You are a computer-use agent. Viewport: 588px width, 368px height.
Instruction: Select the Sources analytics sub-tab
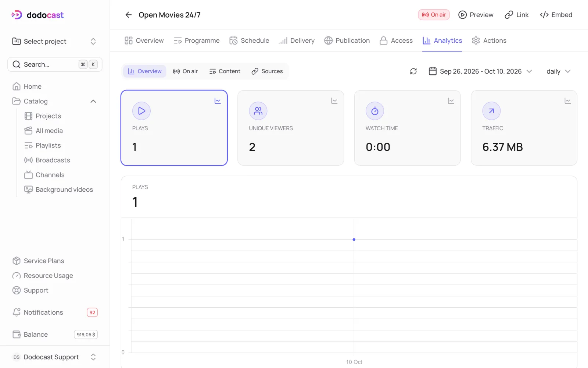click(267, 71)
